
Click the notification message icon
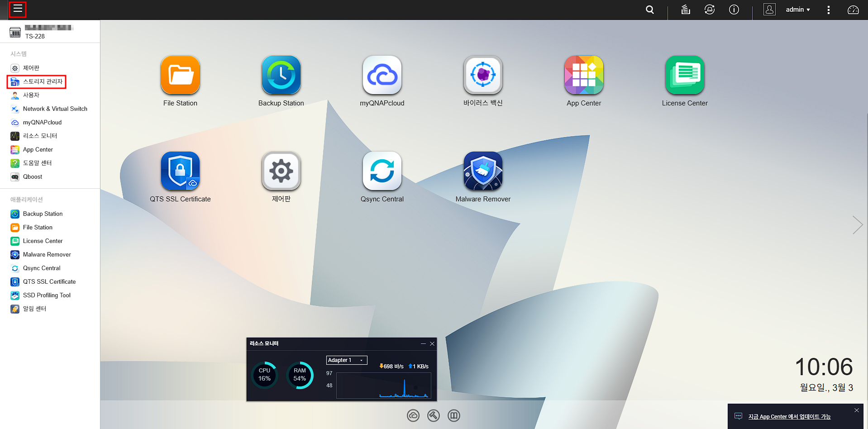pyautogui.click(x=738, y=416)
